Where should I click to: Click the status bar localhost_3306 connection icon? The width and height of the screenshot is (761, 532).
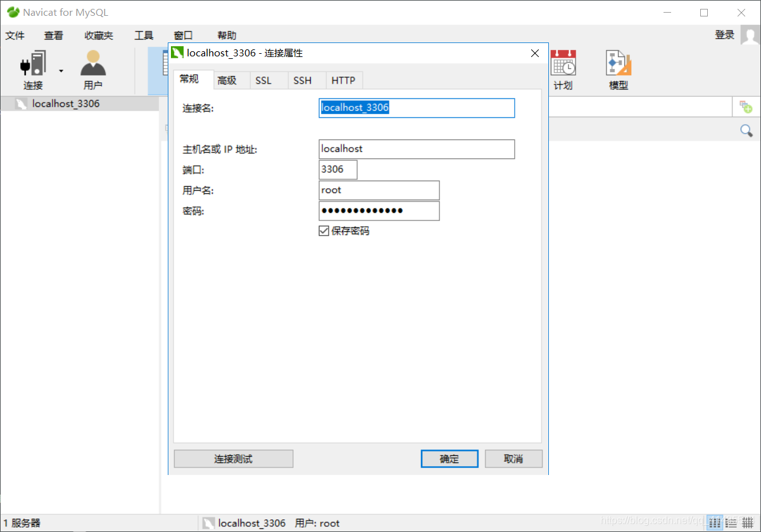point(208,523)
